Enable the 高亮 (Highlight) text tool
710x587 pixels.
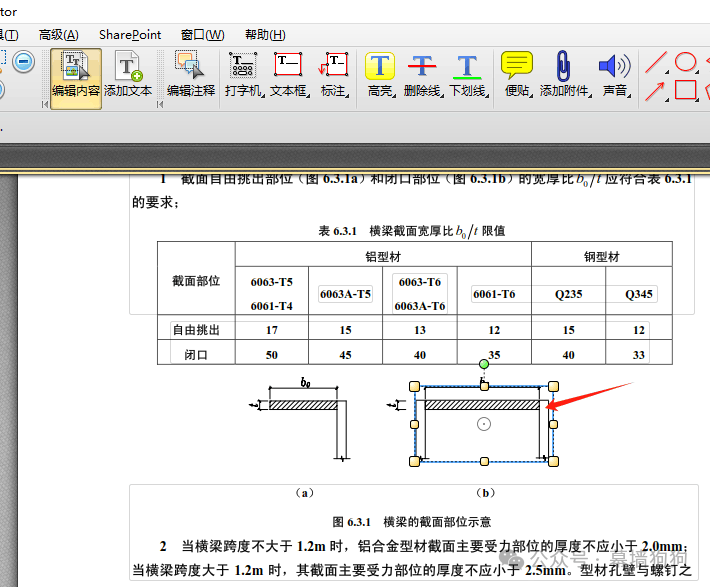[x=380, y=75]
